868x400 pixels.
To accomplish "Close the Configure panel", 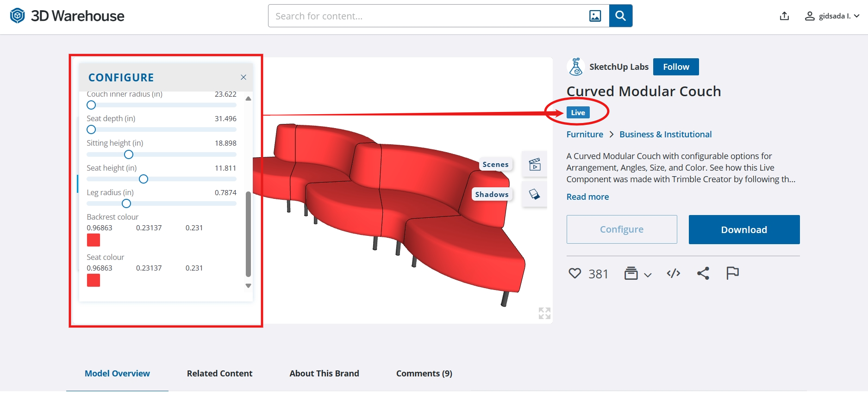I will pos(244,77).
